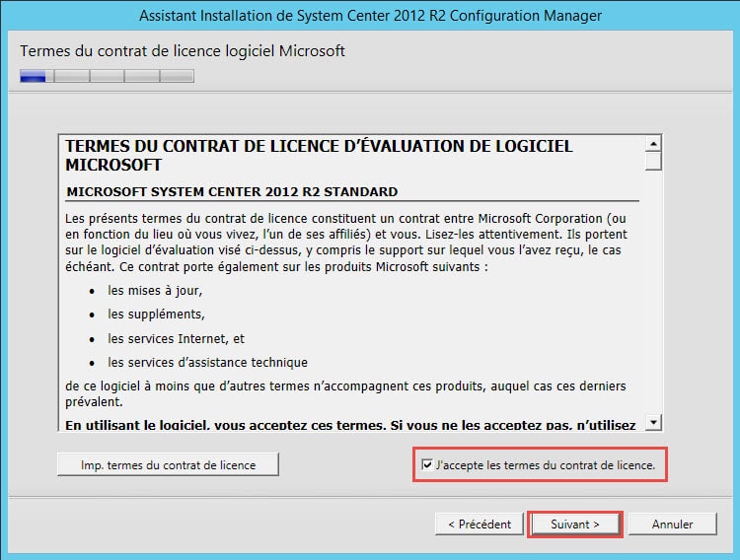Check the accept license terms checkbox
Image resolution: width=740 pixels, height=560 pixels.
click(426, 464)
